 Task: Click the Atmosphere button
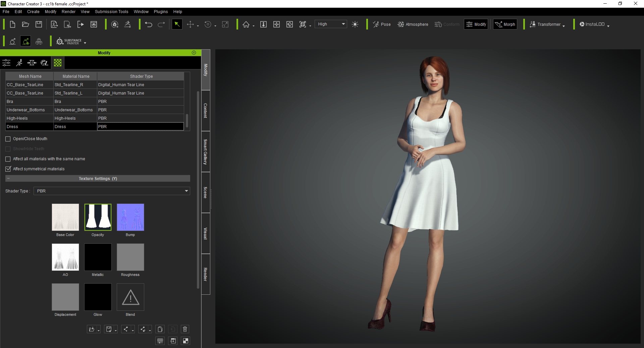413,24
